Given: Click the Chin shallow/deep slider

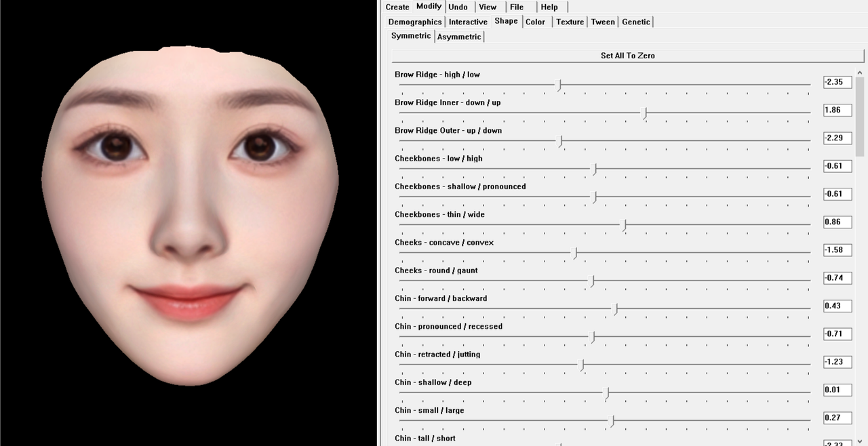Looking at the screenshot, I should (605, 393).
